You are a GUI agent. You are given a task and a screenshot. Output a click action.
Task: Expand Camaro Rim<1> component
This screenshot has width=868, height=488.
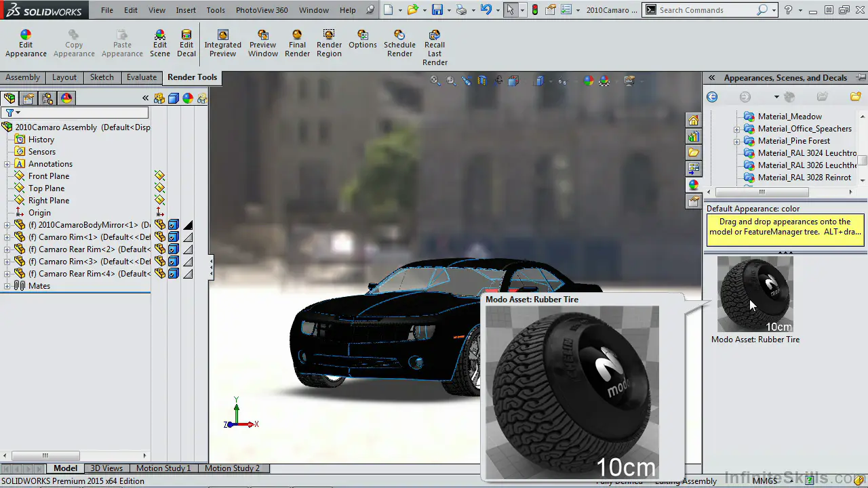(x=7, y=237)
